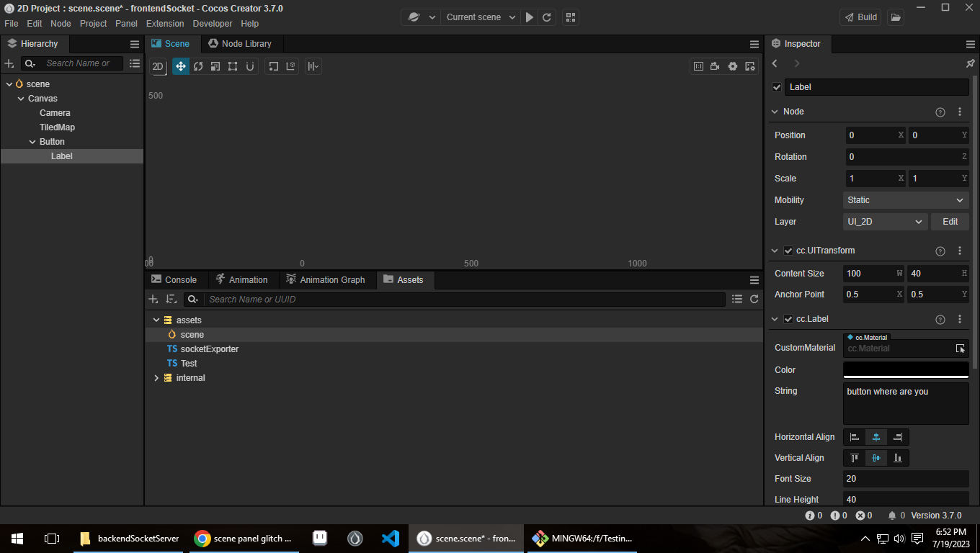This screenshot has height=553, width=980.
Task: Select the Rotate tool in scene toolbar
Action: coord(198,66)
